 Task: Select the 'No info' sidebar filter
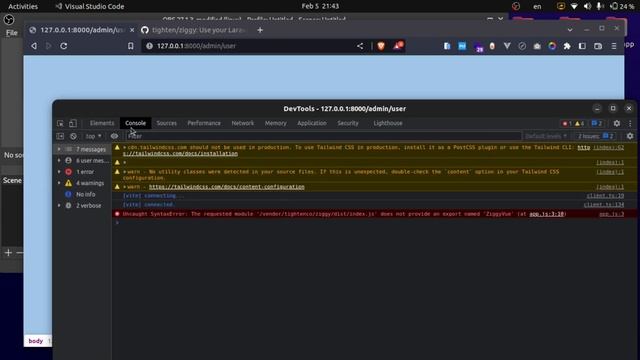(x=85, y=194)
